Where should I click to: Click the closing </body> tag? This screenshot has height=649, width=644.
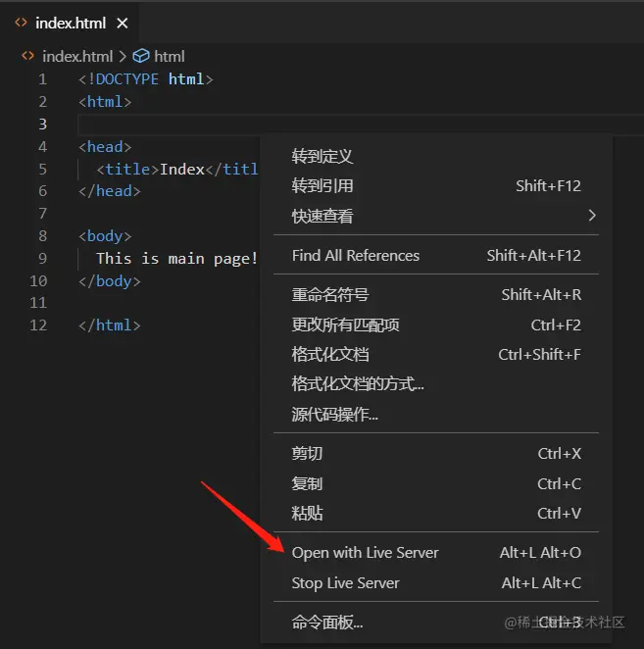coord(110,281)
